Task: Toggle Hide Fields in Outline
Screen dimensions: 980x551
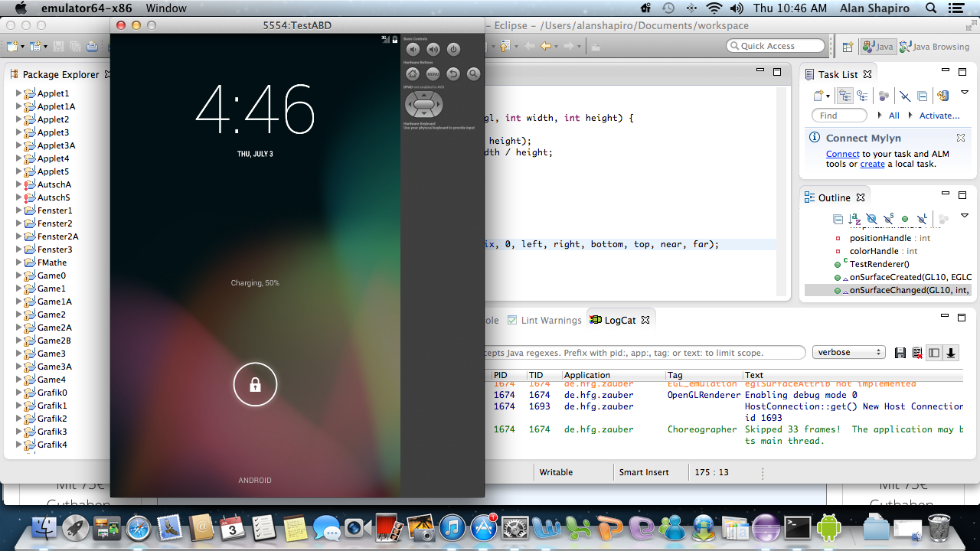Action: point(871,219)
